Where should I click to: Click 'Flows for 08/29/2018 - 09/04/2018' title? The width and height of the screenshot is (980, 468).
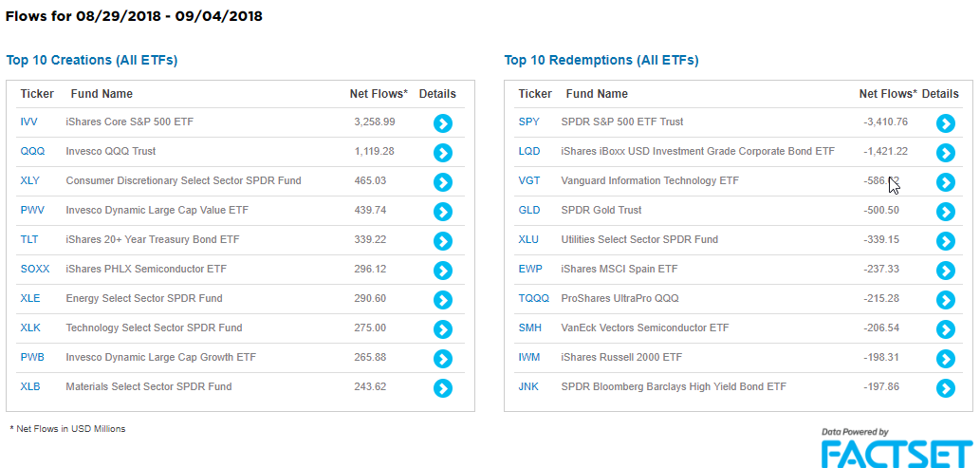134,17
